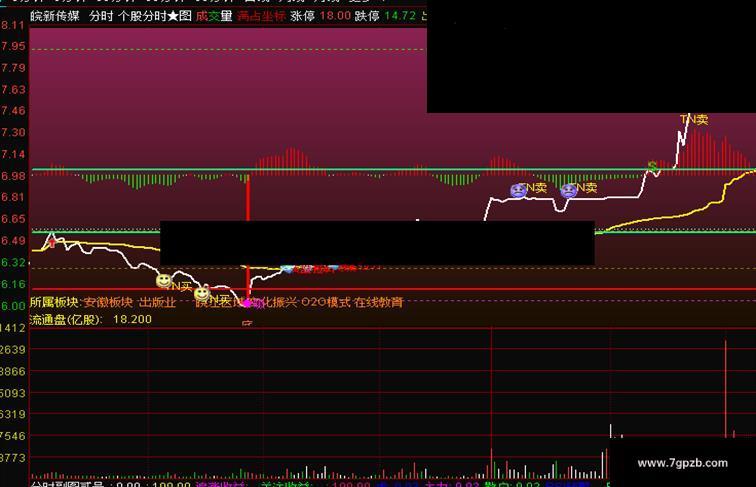Click the 跌停 price value 14.72
756x487 pixels.
pyautogui.click(x=400, y=15)
